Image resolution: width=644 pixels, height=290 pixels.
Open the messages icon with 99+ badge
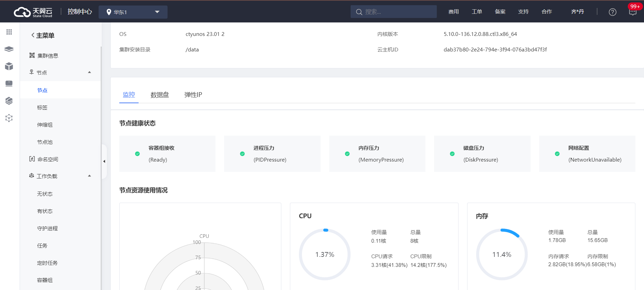point(633,12)
